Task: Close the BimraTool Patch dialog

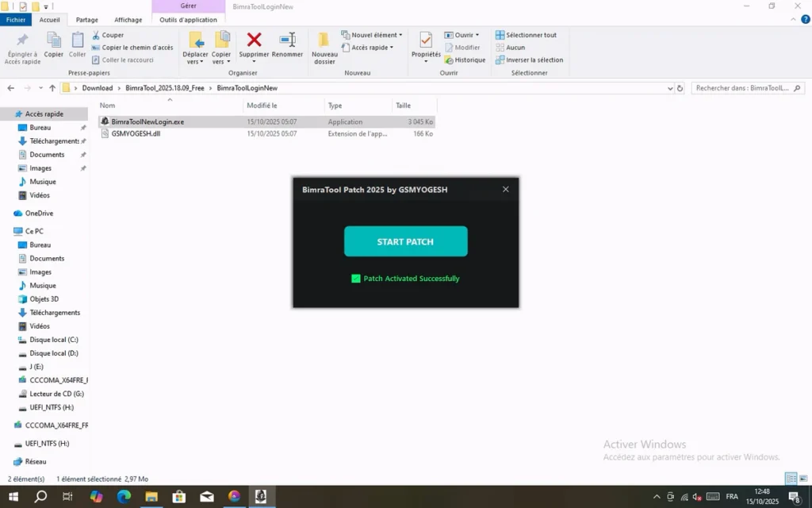Action: [506, 189]
